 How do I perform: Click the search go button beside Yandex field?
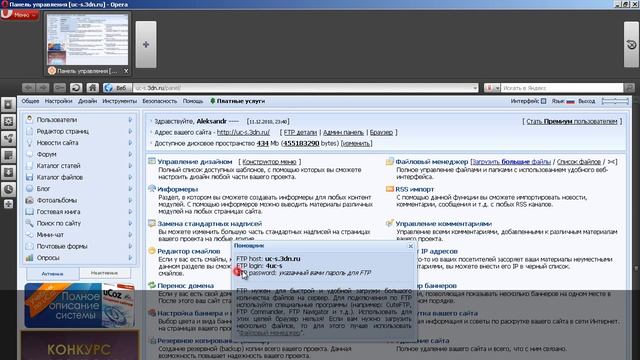tap(629, 88)
